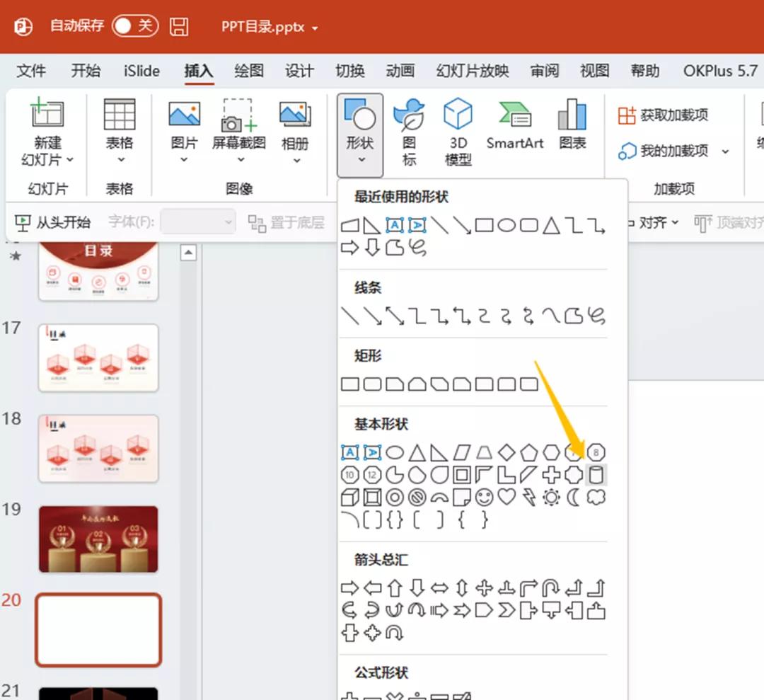This screenshot has width=764, height=700.
Task: Expand the 形状 shapes dropdown
Action: point(360,135)
